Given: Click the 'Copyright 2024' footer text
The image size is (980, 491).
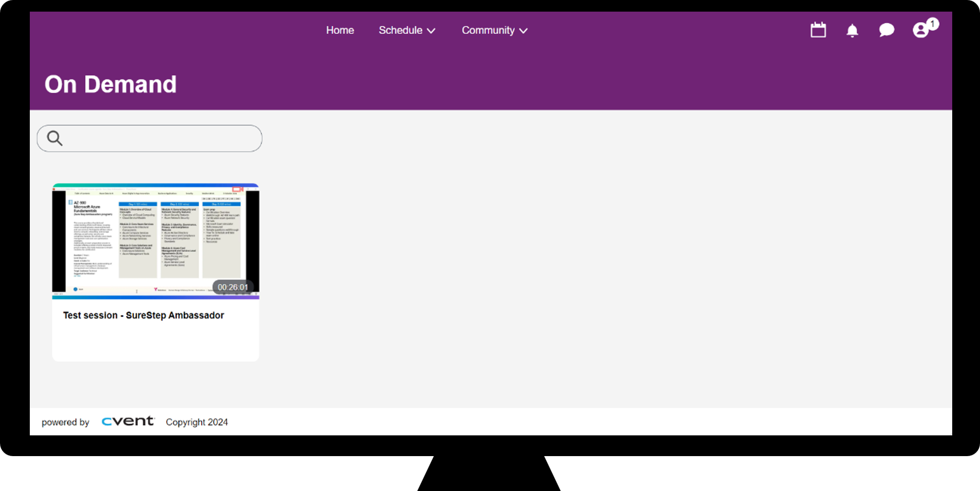Looking at the screenshot, I should pos(197,422).
